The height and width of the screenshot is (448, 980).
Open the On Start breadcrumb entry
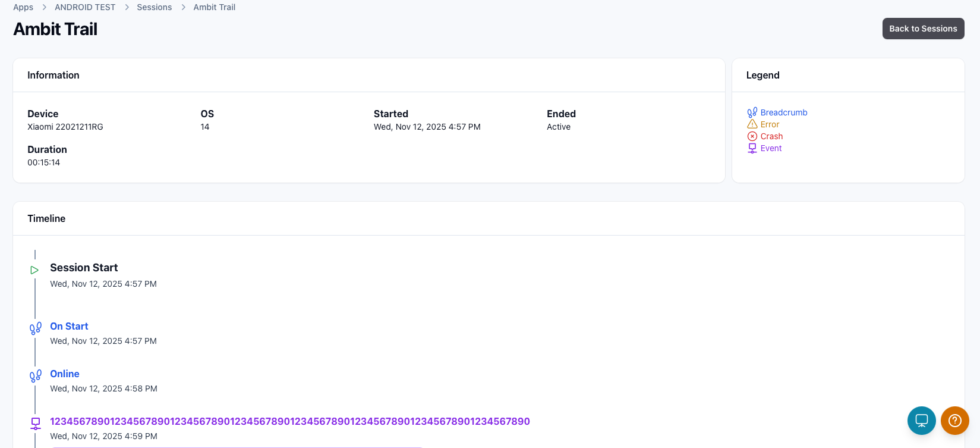[69, 326]
